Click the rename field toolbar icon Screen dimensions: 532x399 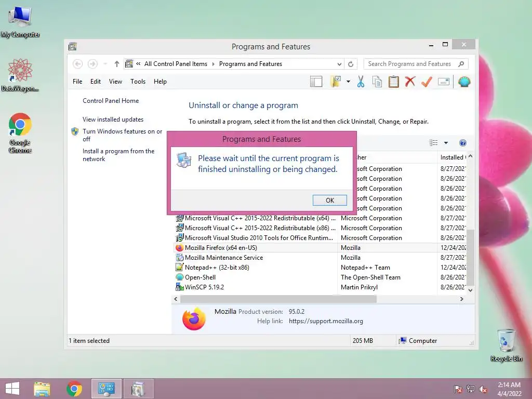[x=444, y=82]
